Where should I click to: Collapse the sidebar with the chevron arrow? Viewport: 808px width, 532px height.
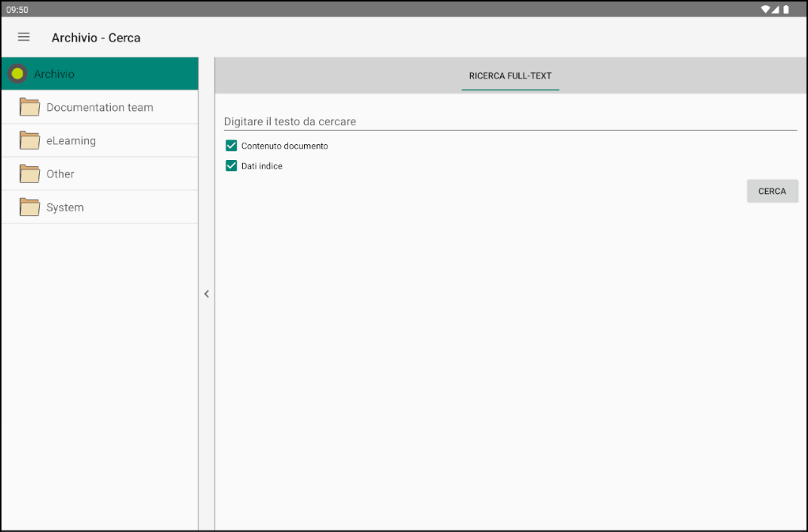[207, 294]
